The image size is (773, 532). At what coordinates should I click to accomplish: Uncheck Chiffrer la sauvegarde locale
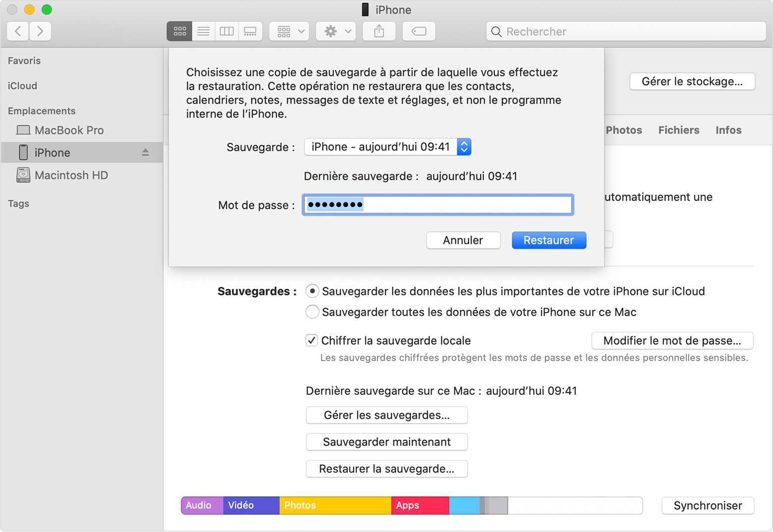tap(312, 340)
